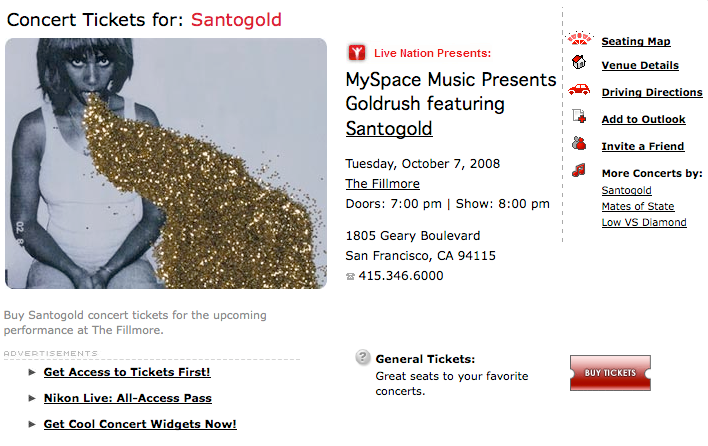View more concerts by Low VS Diamond

coord(644,223)
